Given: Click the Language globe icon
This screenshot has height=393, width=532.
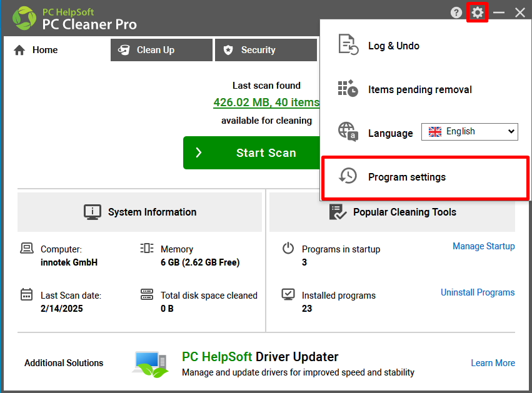Looking at the screenshot, I should (x=348, y=132).
